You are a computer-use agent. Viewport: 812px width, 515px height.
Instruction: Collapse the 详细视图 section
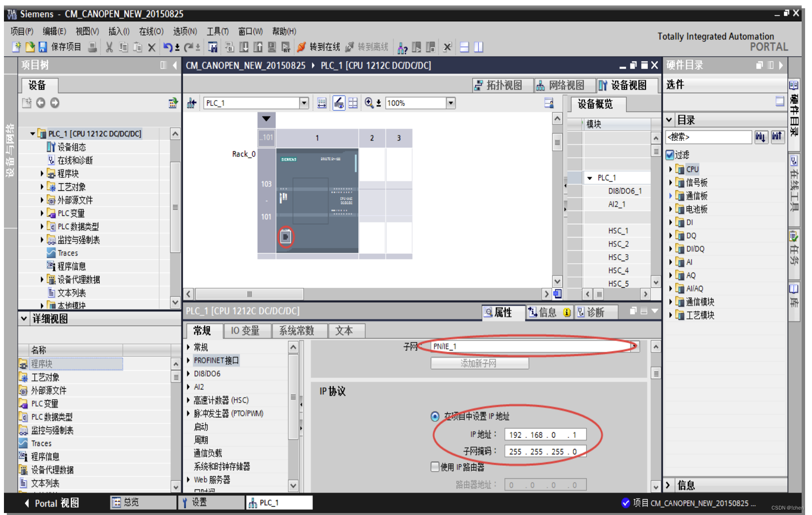[x=24, y=319]
